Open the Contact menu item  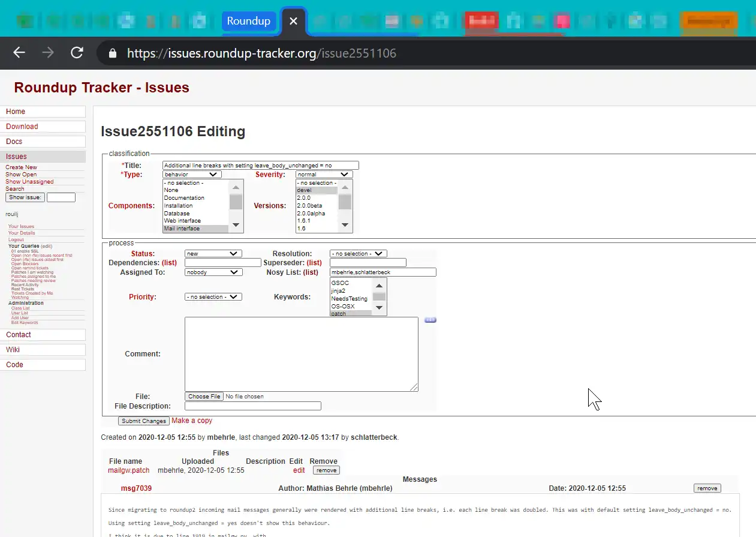[43, 335]
